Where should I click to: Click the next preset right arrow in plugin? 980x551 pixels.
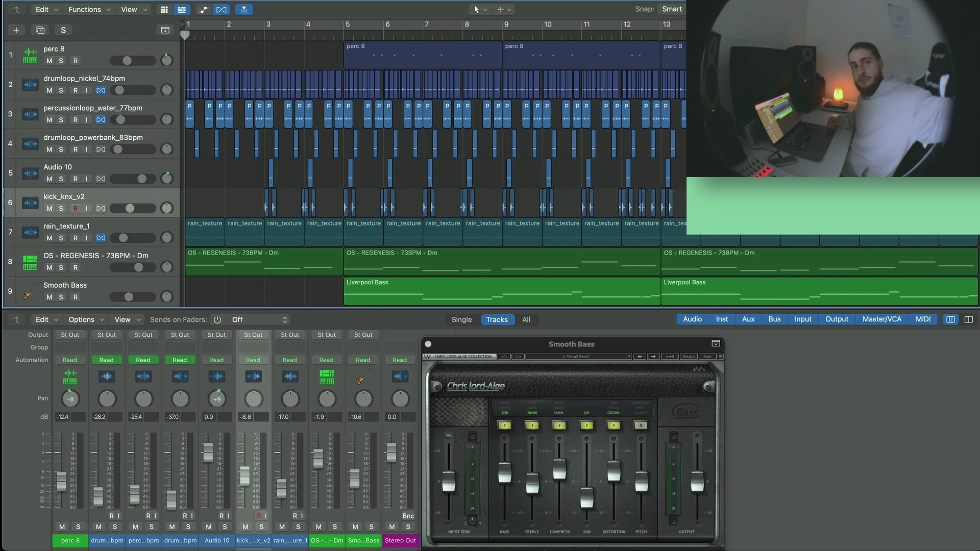[653, 357]
